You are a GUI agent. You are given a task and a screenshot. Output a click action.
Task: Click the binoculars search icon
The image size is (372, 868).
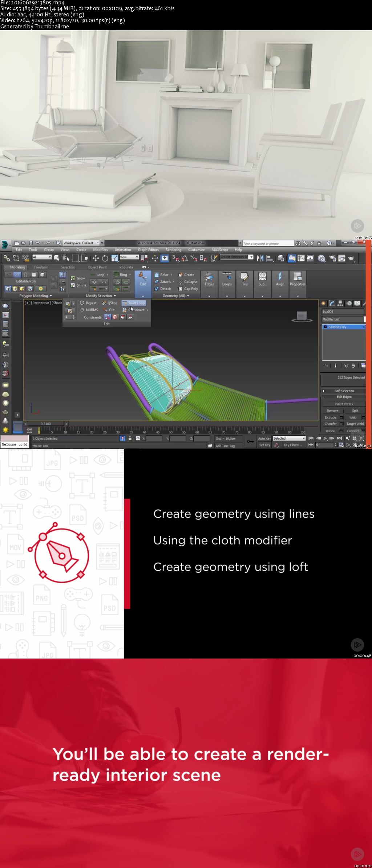298,243
